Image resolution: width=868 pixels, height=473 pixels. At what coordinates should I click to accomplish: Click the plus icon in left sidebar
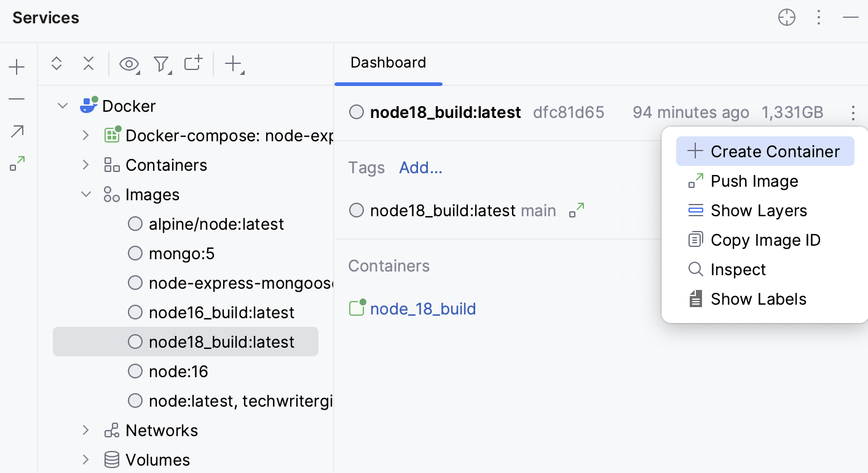tap(17, 67)
